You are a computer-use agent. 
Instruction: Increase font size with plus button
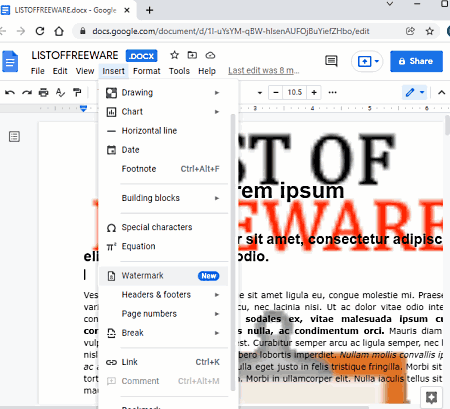(x=314, y=92)
